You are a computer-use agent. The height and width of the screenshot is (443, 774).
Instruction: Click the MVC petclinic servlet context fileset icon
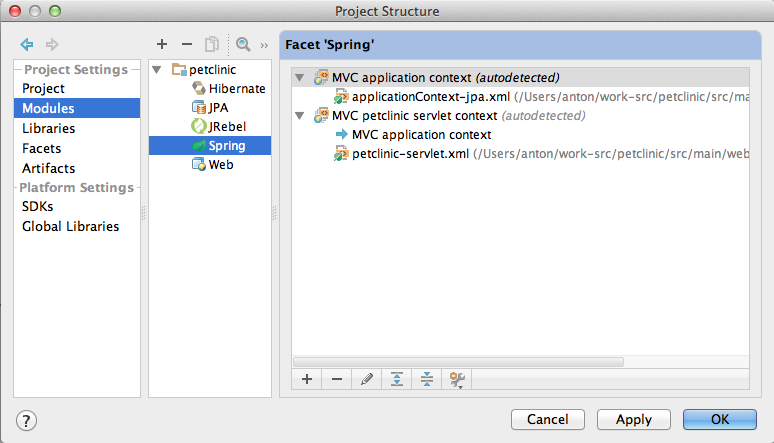321,115
